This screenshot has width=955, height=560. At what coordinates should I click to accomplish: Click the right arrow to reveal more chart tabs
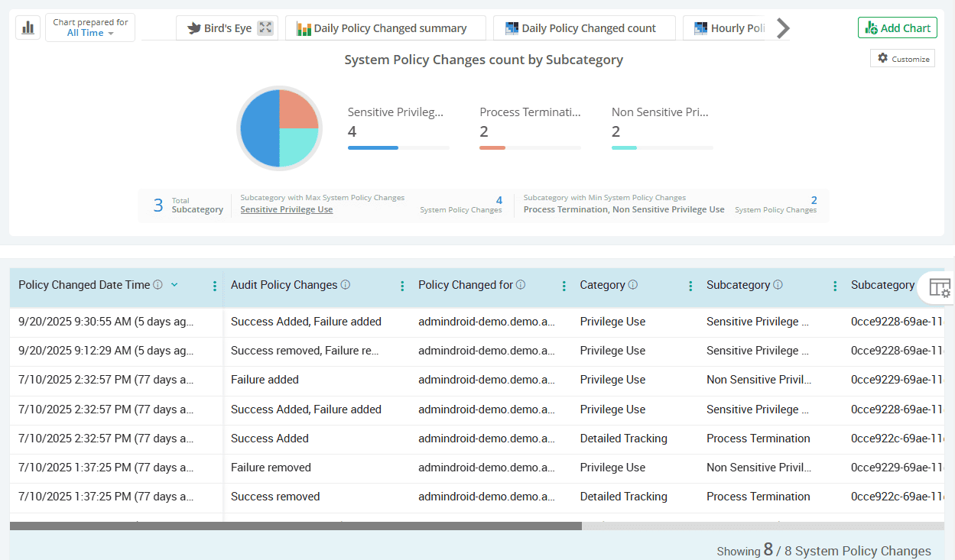click(782, 28)
